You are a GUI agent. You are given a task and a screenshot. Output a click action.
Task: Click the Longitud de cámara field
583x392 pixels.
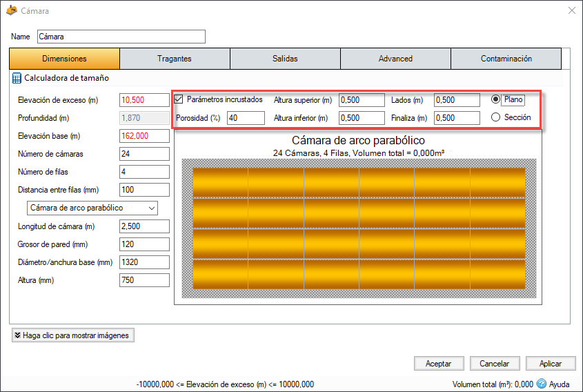click(144, 226)
